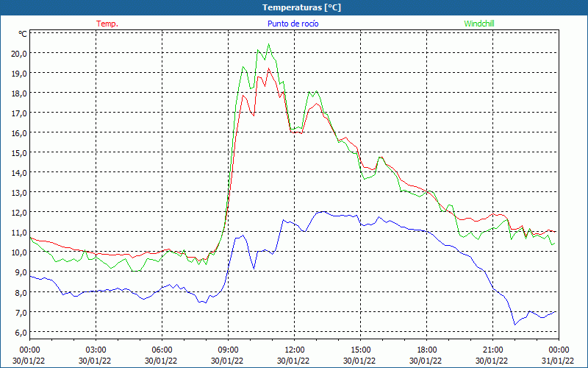This screenshot has height=368, width=588.
Task: Click the 6,0 y-axis value
Action: (21, 332)
